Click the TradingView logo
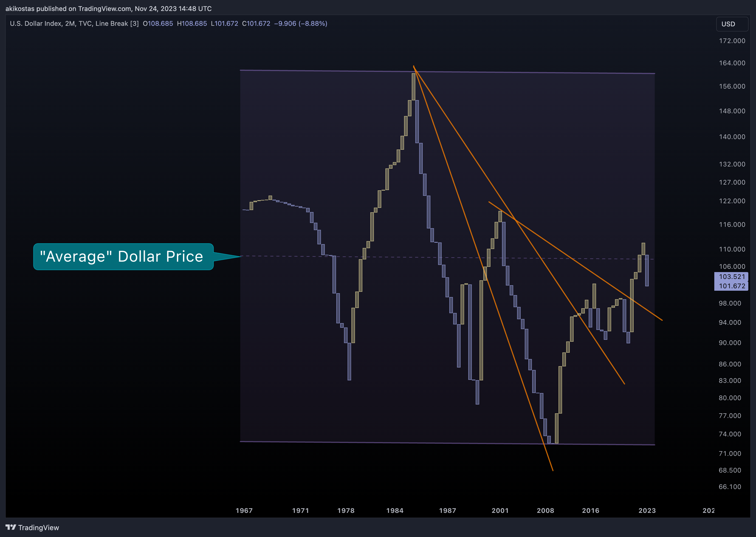756x537 pixels. [32, 527]
